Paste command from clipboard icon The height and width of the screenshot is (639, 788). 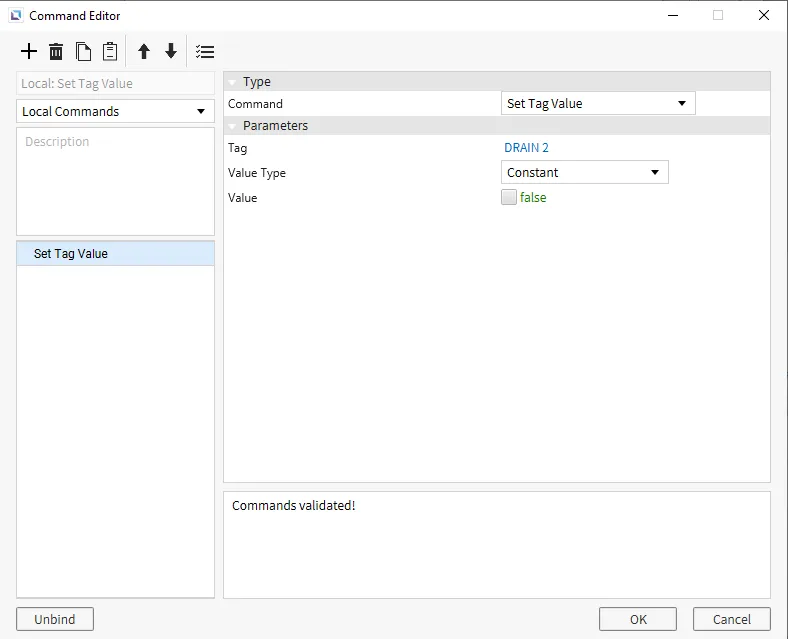click(x=110, y=52)
